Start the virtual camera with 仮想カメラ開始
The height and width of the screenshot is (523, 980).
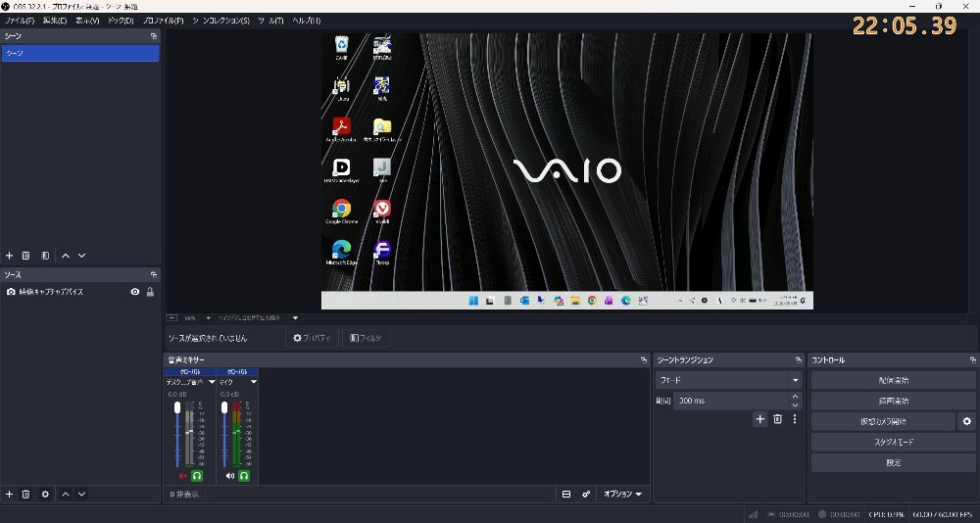tap(883, 422)
